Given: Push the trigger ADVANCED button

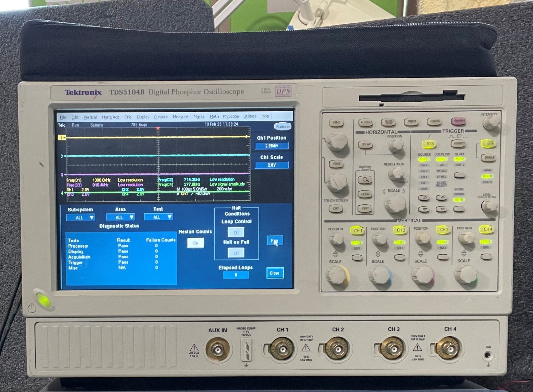Looking at the screenshot, I should click(459, 143).
